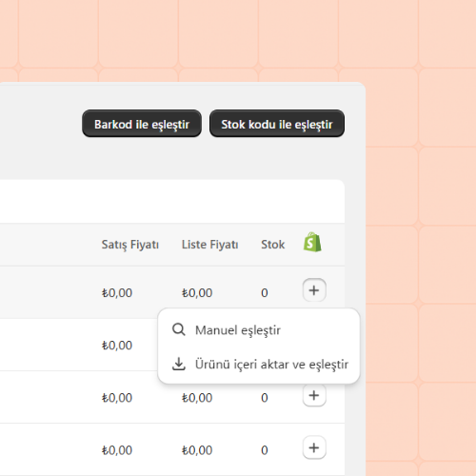Open the plus button partly hidden under the popup
Viewport: 476px width, 476px height.
point(314,395)
